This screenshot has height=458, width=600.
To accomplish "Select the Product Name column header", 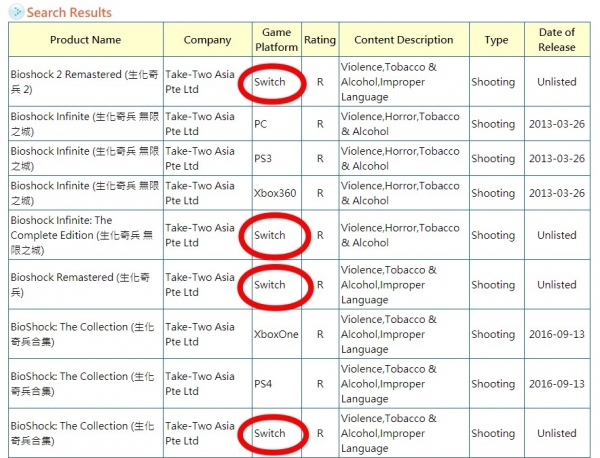I will click(85, 40).
